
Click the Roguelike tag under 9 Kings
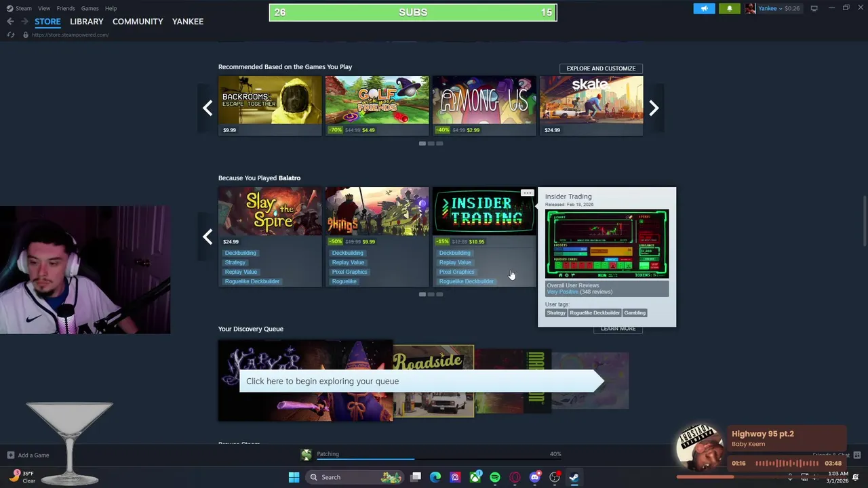344,281
